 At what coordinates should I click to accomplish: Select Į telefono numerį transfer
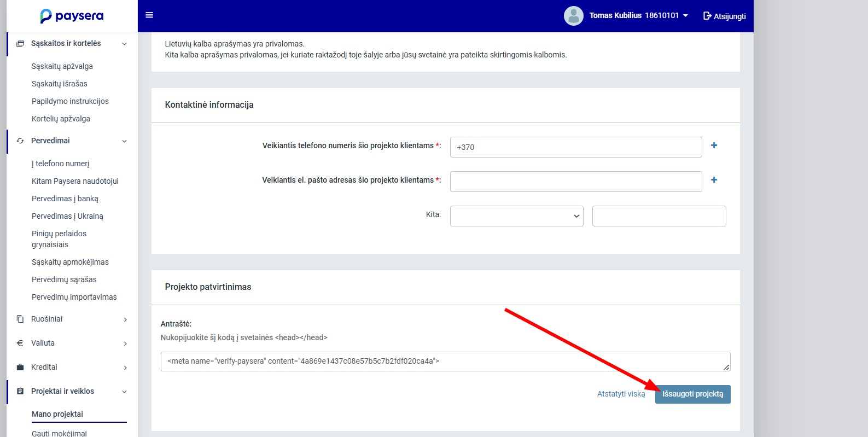click(x=60, y=164)
